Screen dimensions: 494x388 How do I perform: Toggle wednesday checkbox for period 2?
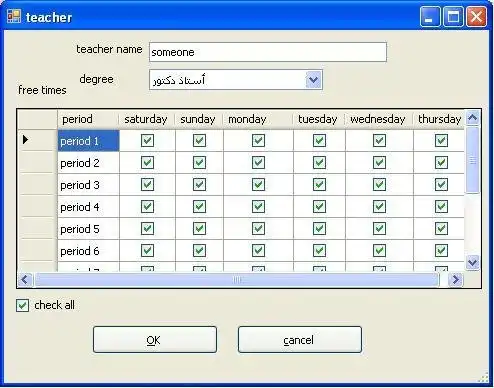pos(379,162)
